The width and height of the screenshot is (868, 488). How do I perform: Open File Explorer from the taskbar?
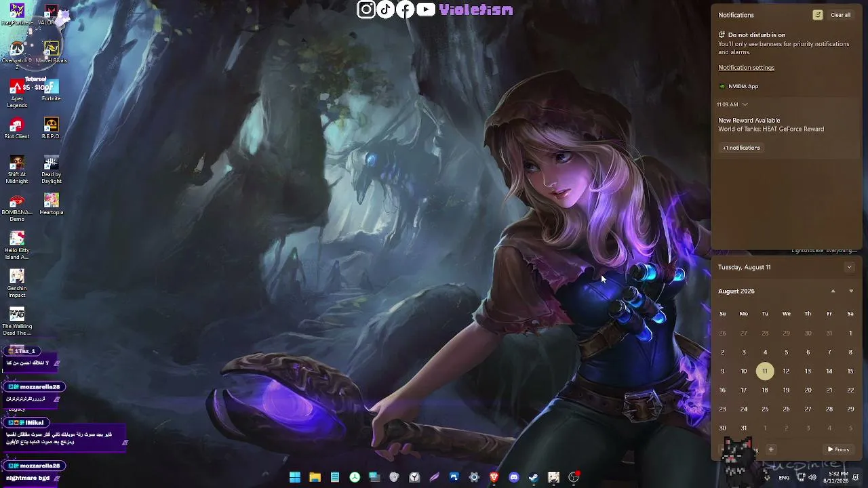(315, 477)
